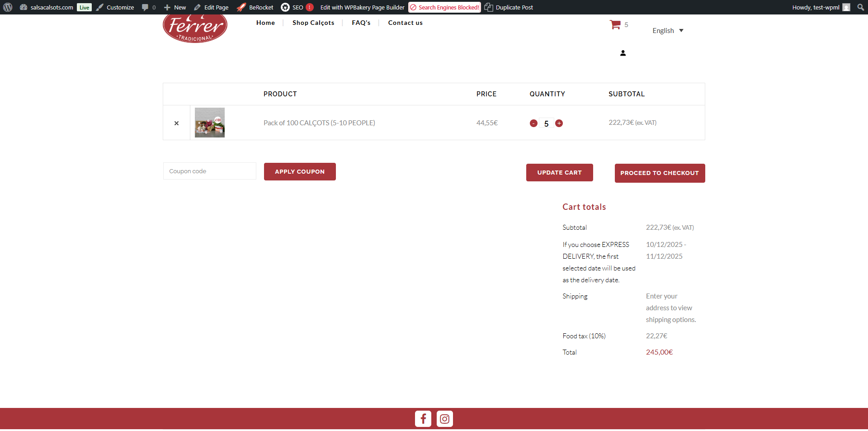Click the Ferrer Tradicional logo
868x431 pixels.
tap(195, 28)
